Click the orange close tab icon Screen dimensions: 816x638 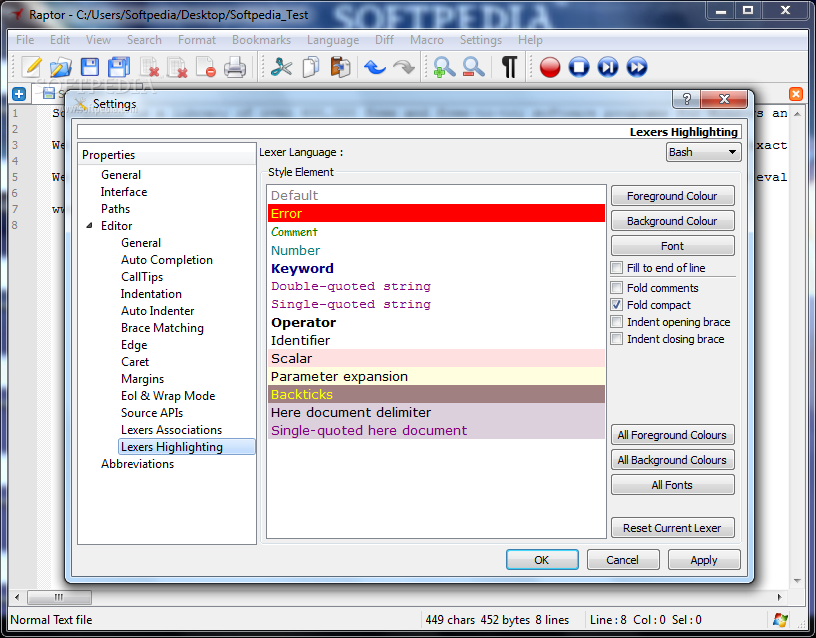[796, 94]
